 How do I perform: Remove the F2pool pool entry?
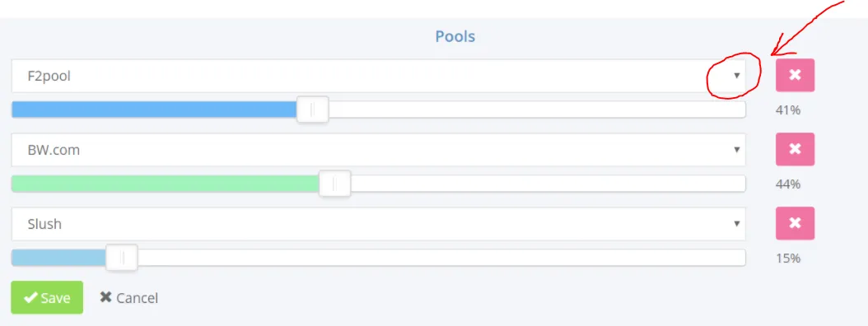[x=795, y=75]
